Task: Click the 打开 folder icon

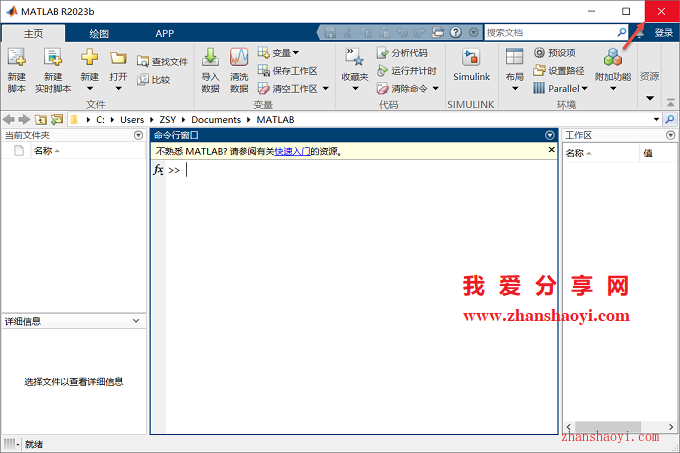Action: (118, 58)
